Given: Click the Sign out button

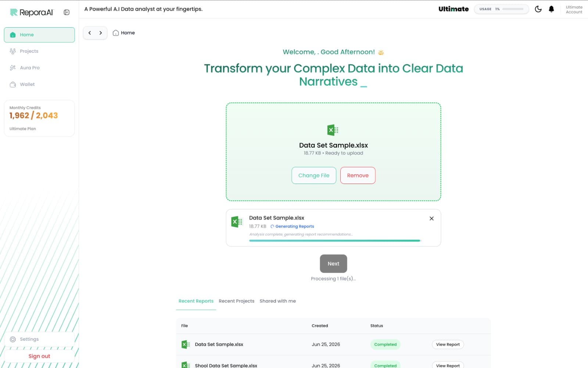Looking at the screenshot, I should click(39, 356).
